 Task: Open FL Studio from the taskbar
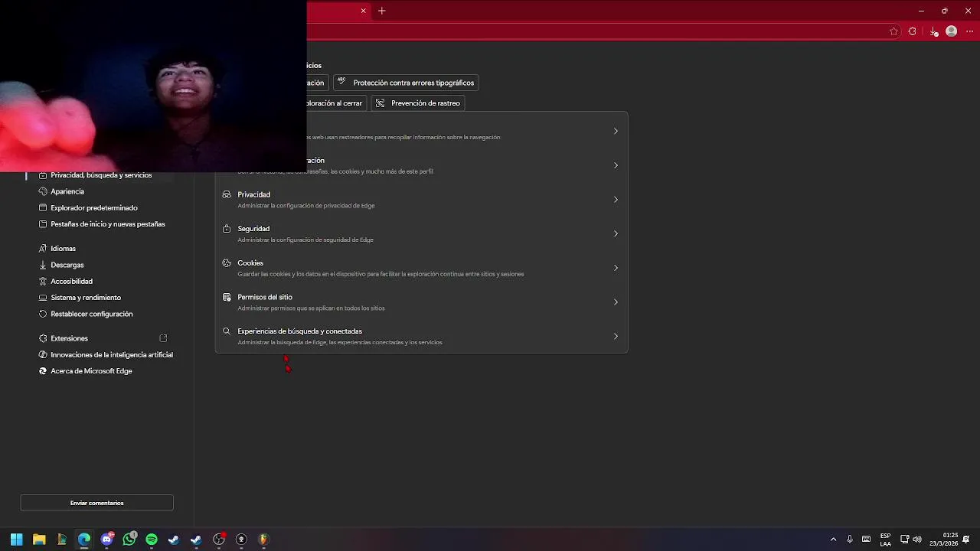click(x=263, y=540)
